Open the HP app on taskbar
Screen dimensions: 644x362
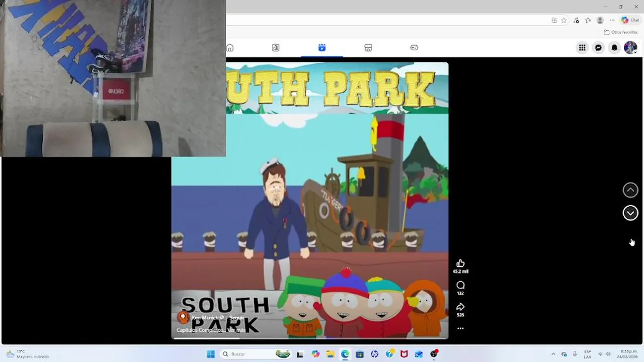[374, 354]
